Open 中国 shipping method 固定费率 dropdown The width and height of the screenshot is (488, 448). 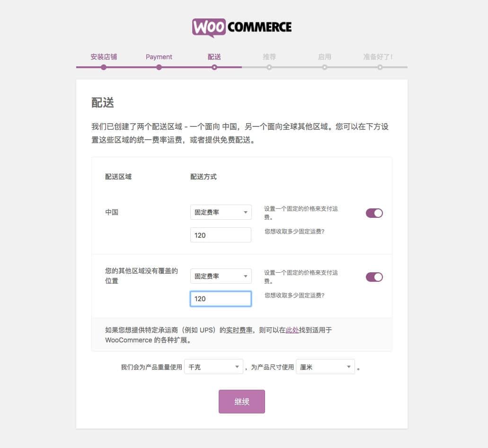221,212
